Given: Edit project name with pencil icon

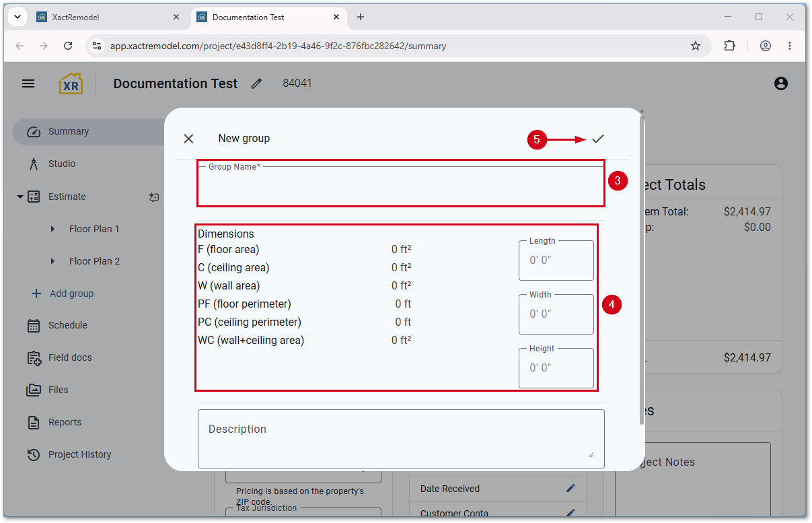Looking at the screenshot, I should pos(256,83).
